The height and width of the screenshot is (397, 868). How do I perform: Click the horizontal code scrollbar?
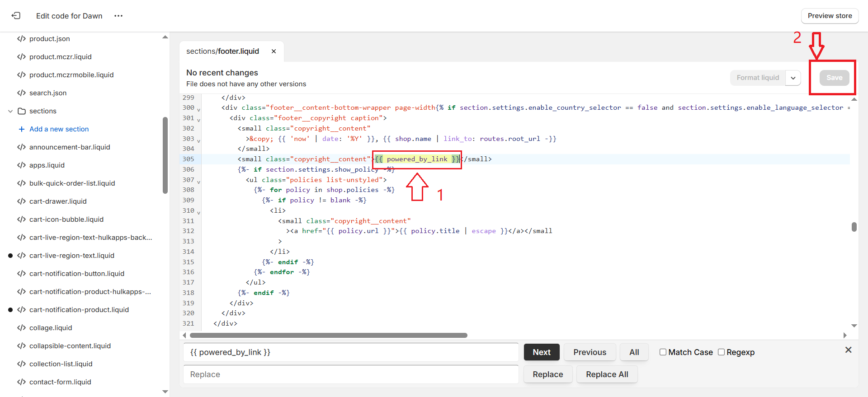328,336
